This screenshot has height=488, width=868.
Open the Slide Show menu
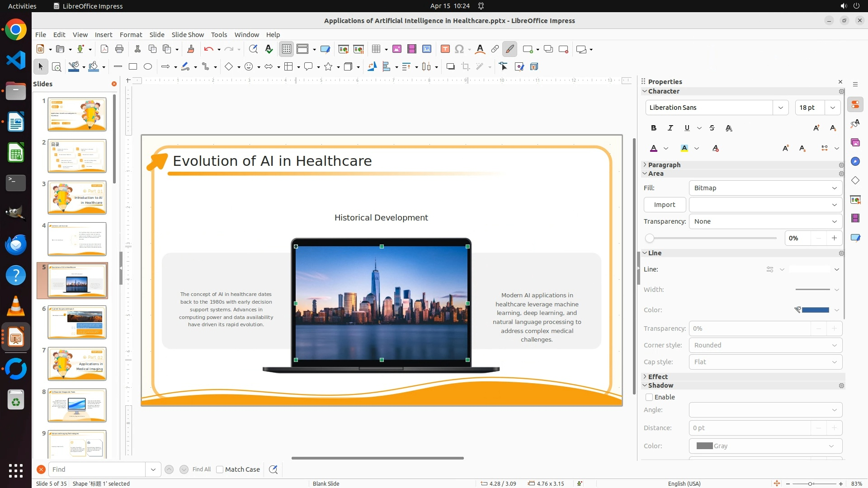(x=188, y=35)
